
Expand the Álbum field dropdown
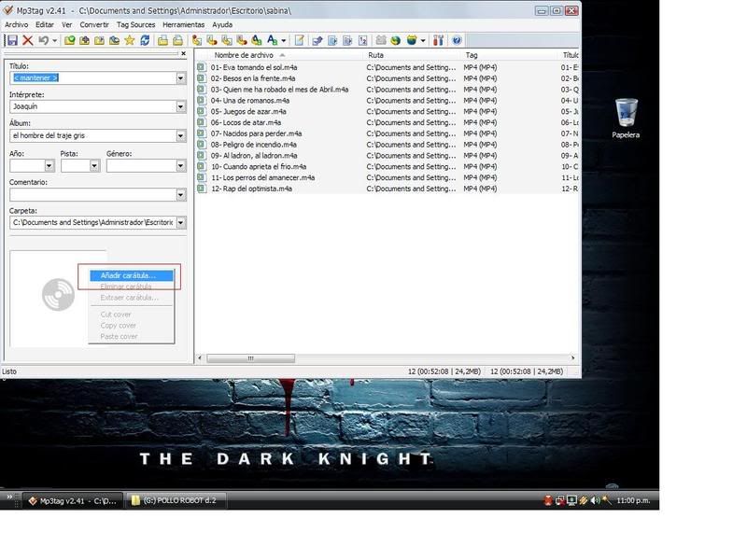(x=180, y=135)
